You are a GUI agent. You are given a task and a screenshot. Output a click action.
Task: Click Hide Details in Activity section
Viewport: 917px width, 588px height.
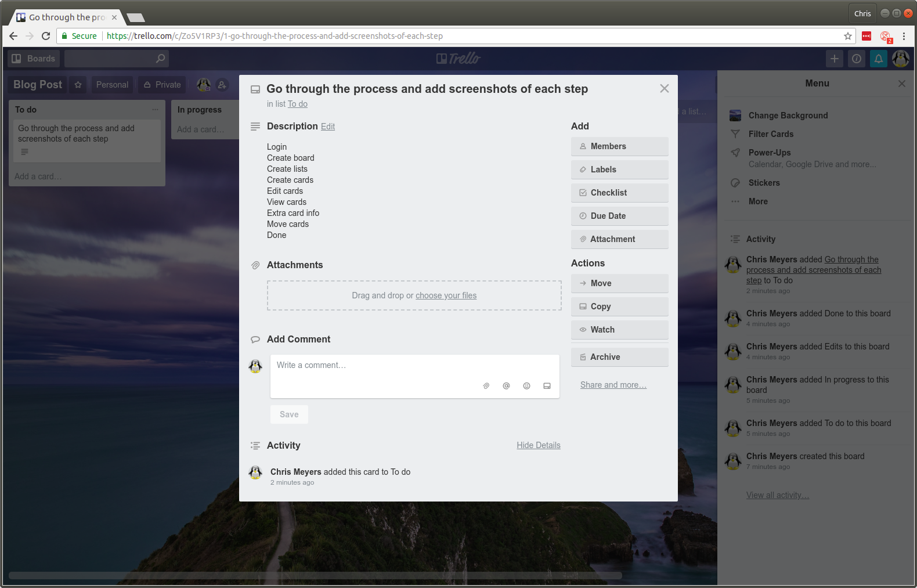[539, 445]
